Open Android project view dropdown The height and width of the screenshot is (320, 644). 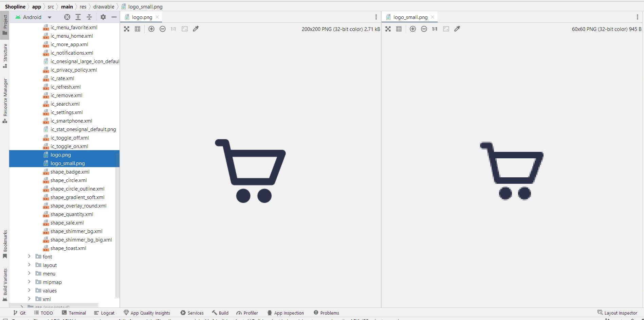50,17
